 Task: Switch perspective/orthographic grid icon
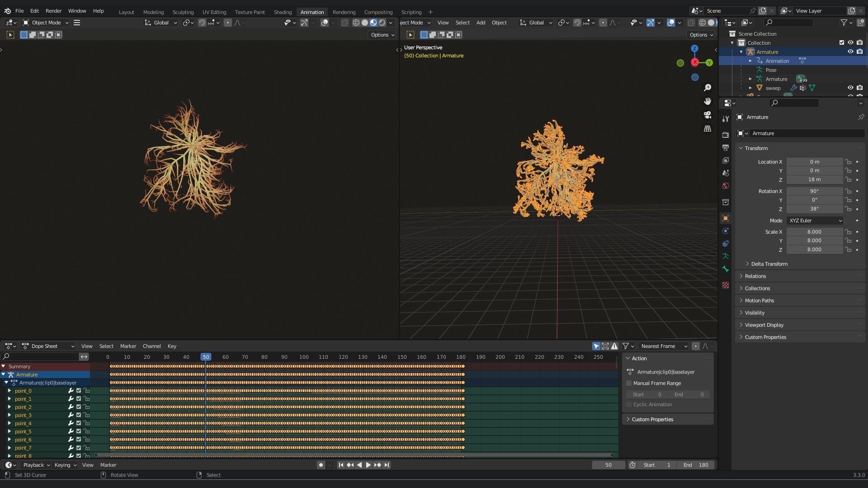point(708,128)
